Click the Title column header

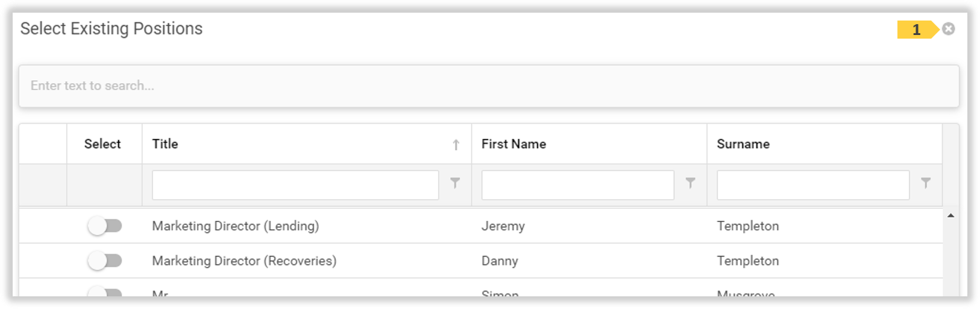pos(165,144)
